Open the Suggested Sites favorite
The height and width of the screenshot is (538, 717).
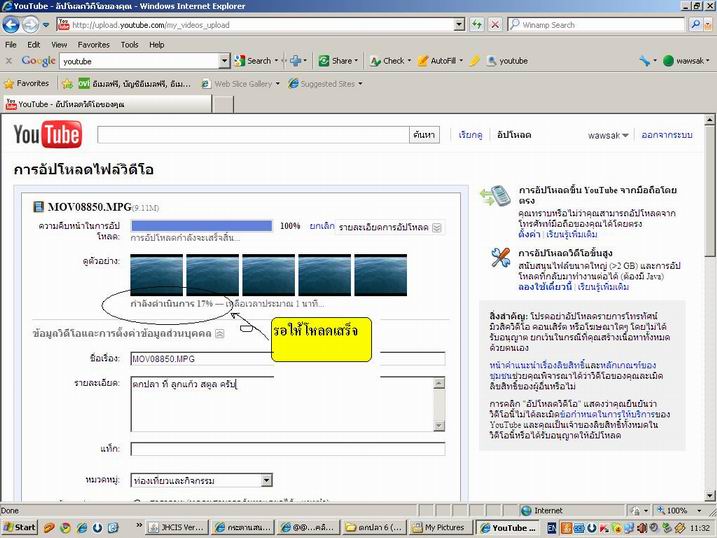click(x=326, y=84)
